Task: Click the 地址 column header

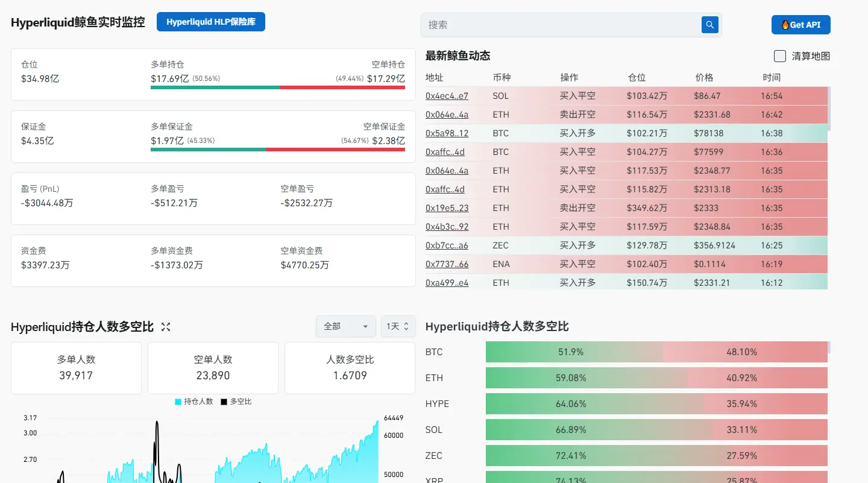Action: pos(434,78)
